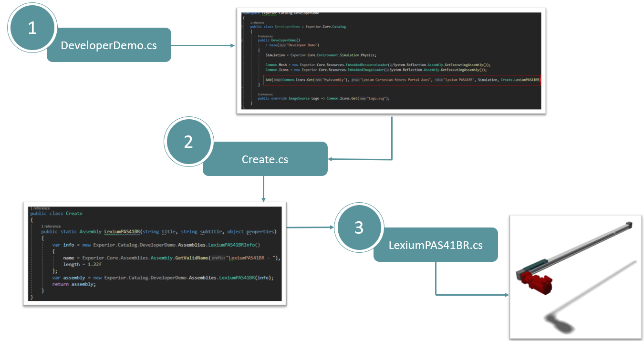The height and width of the screenshot is (341, 644).
Task: Click the "return assembly;" code line
Action: point(74,284)
